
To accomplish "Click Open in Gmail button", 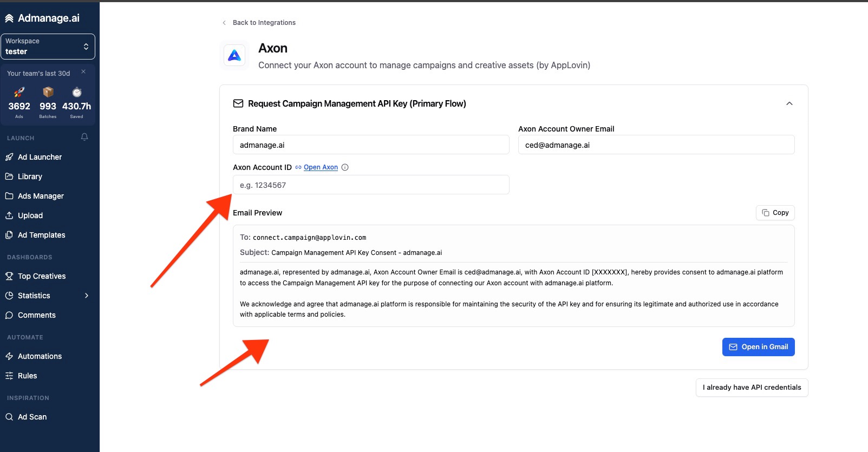I will [x=759, y=347].
